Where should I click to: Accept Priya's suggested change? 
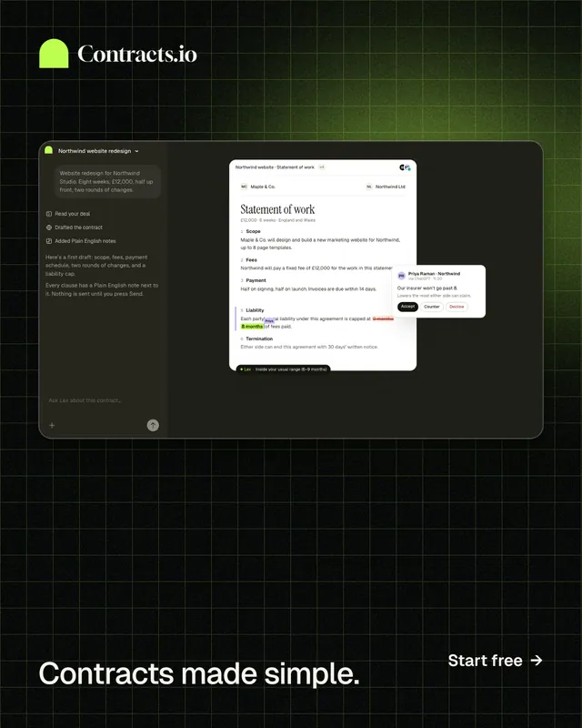pos(407,307)
